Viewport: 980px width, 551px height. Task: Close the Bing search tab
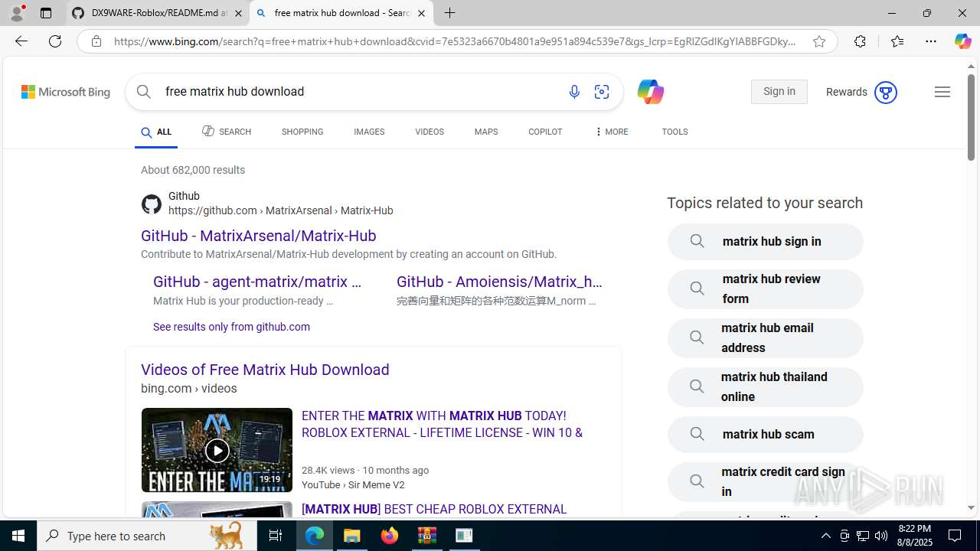click(x=421, y=13)
